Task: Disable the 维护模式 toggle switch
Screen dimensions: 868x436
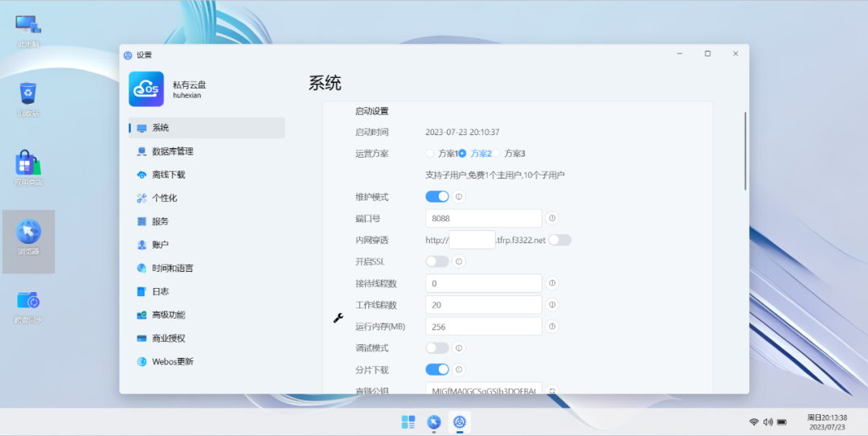Action: 437,197
